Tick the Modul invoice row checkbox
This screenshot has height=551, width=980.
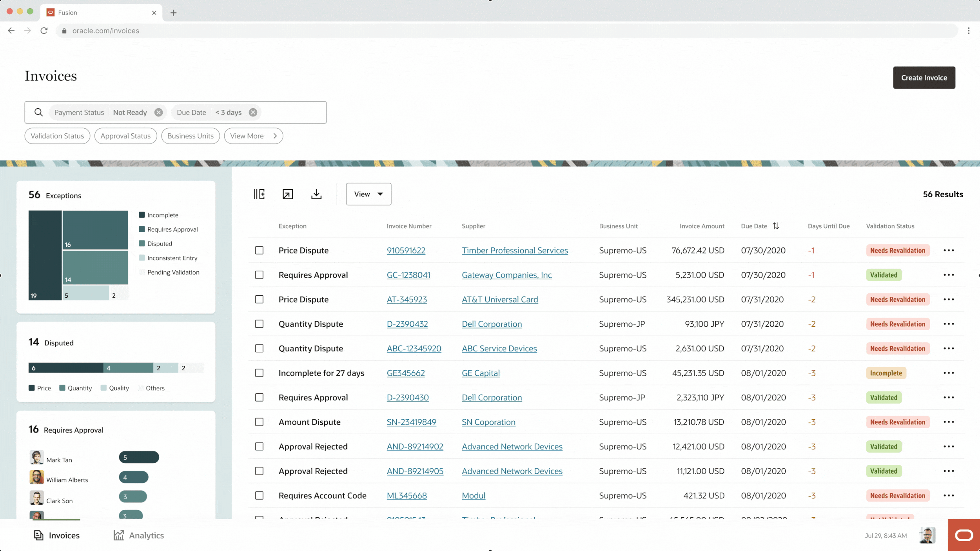click(259, 496)
